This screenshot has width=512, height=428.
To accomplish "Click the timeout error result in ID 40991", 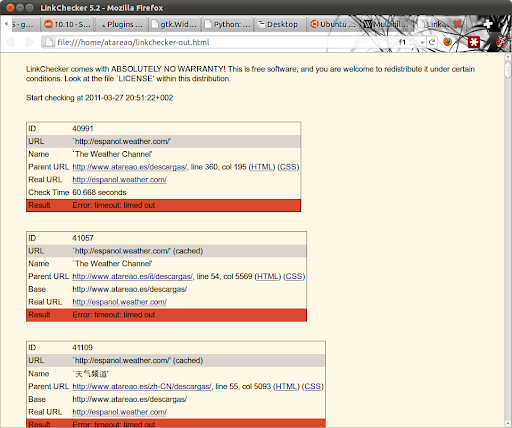I will (x=163, y=205).
